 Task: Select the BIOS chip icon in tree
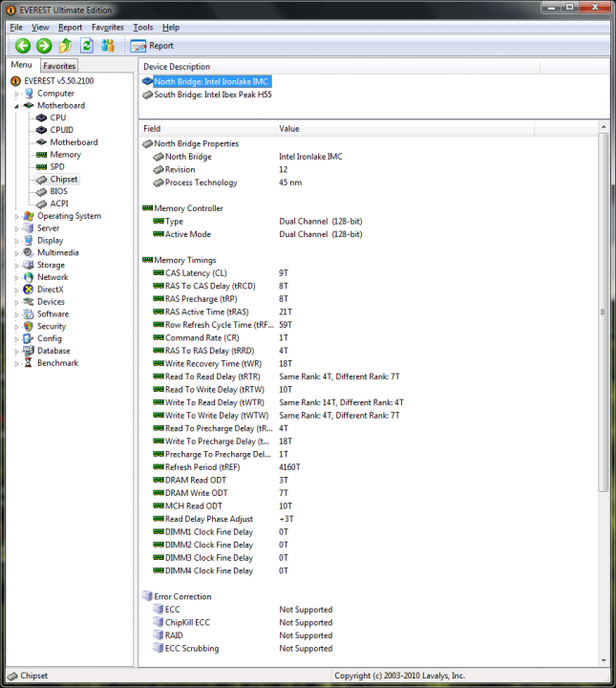click(x=42, y=192)
